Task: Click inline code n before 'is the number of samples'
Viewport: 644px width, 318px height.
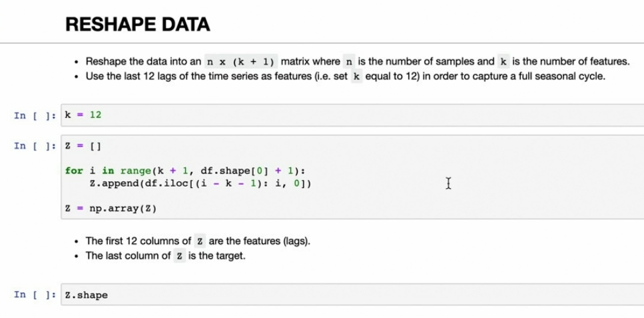Action: click(x=349, y=62)
